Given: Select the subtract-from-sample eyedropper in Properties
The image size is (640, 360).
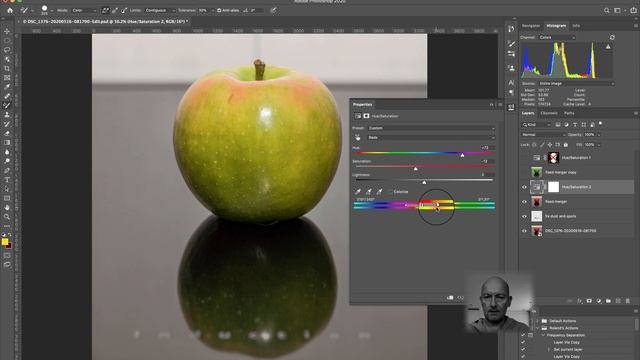Looking at the screenshot, I should pos(379,191).
